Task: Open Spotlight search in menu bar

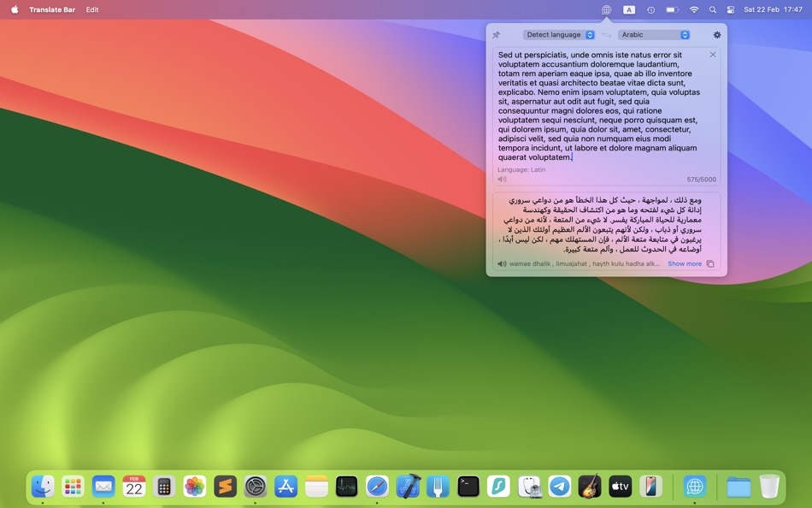Action: pos(713,9)
